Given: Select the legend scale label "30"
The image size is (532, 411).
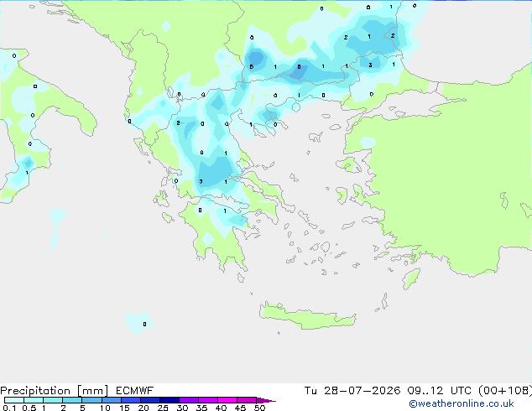Looking at the screenshot, I should click(182, 408).
